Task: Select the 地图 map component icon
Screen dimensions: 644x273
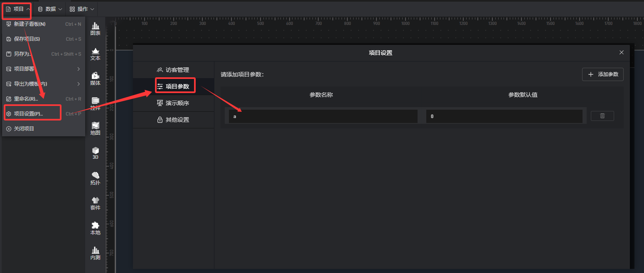Action: click(x=96, y=128)
